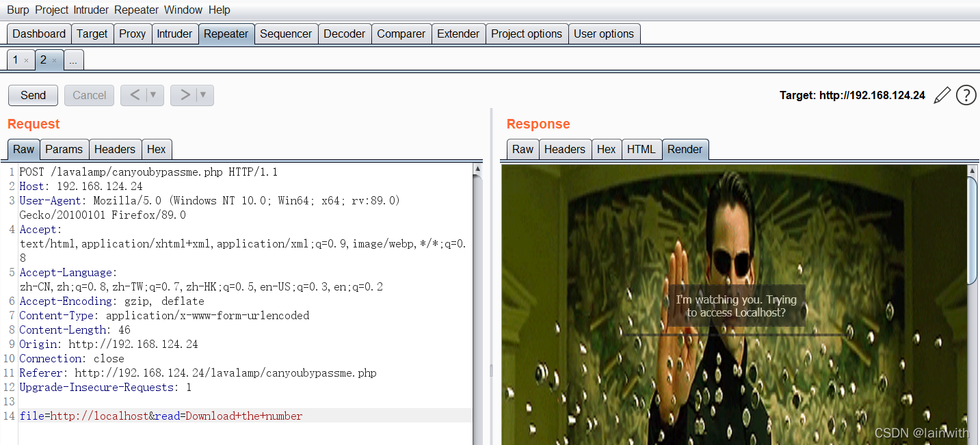Screen dimensions: 980x445
Task: Select the response Headers tab
Action: coord(565,149)
